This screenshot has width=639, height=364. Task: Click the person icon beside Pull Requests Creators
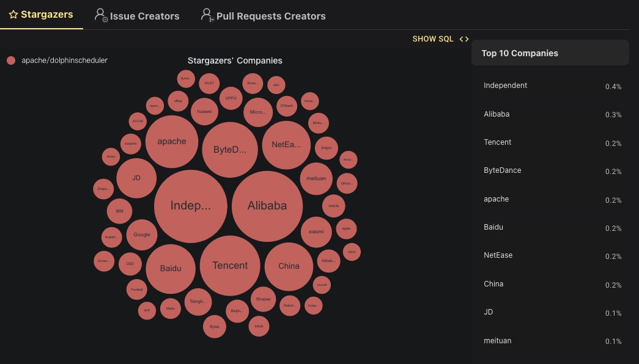(207, 15)
